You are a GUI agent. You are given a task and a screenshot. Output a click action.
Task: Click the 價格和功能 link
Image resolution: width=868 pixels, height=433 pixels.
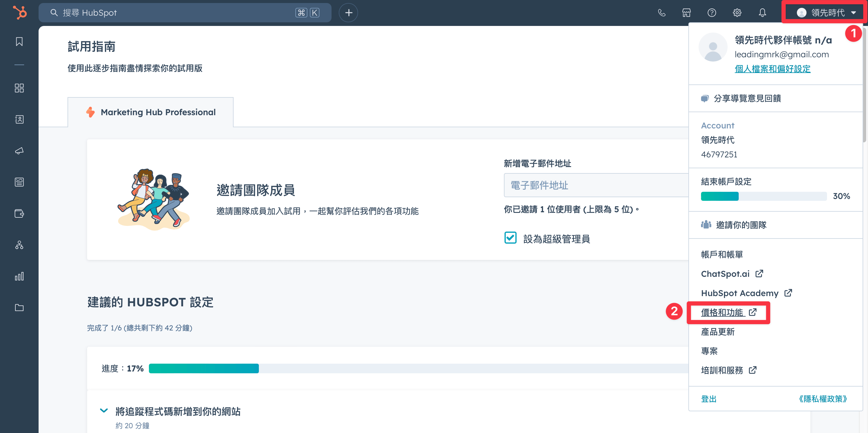click(x=729, y=312)
